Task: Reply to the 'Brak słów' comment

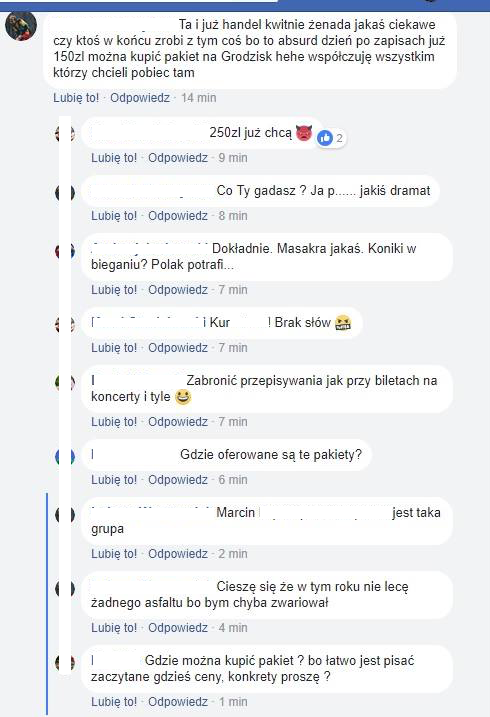Action: [x=178, y=348]
